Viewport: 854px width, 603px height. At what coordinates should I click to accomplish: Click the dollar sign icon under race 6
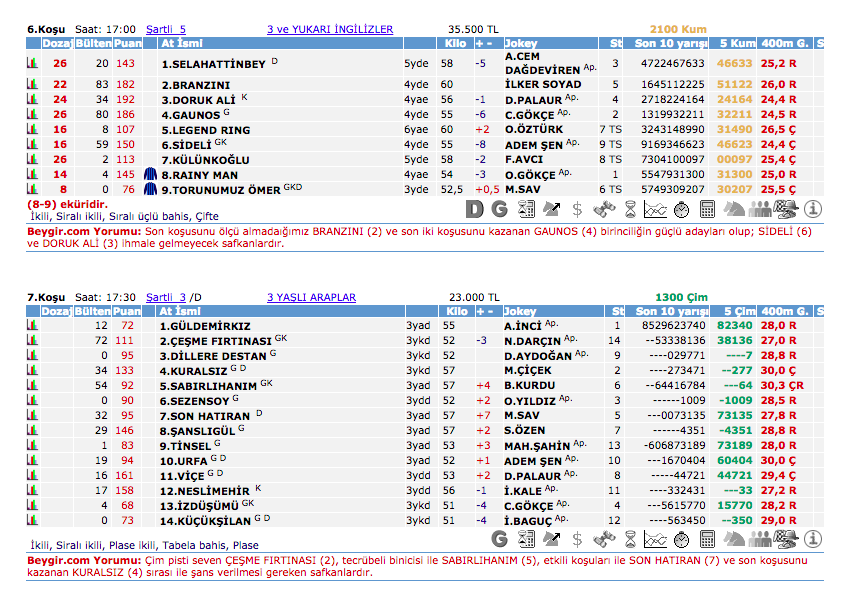click(578, 209)
